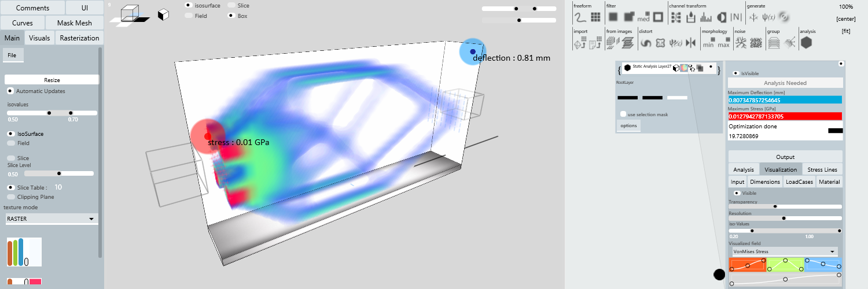Select the swirl distort tool
The height and width of the screenshot is (289, 868).
point(646,43)
